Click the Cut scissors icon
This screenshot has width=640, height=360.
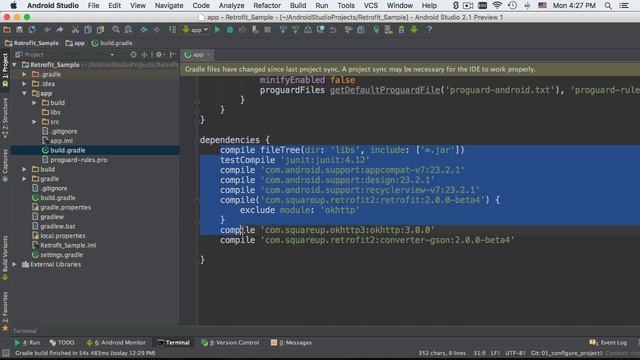click(75, 30)
